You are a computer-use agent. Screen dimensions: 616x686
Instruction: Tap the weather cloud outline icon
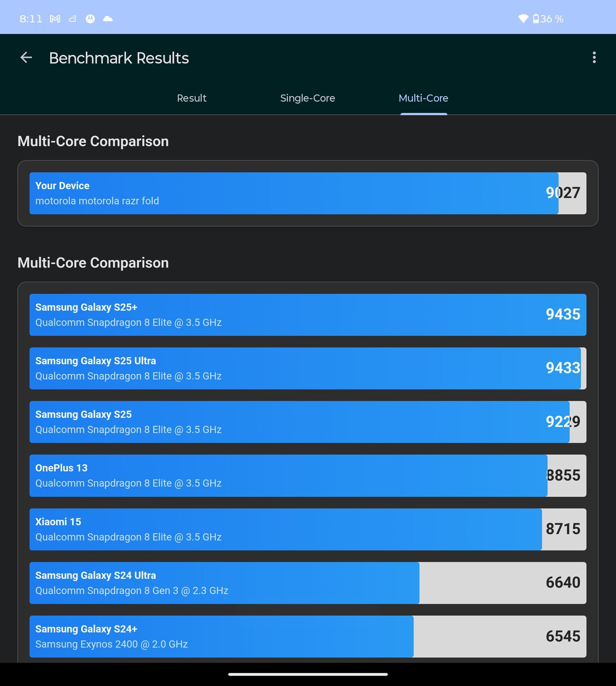tap(73, 19)
